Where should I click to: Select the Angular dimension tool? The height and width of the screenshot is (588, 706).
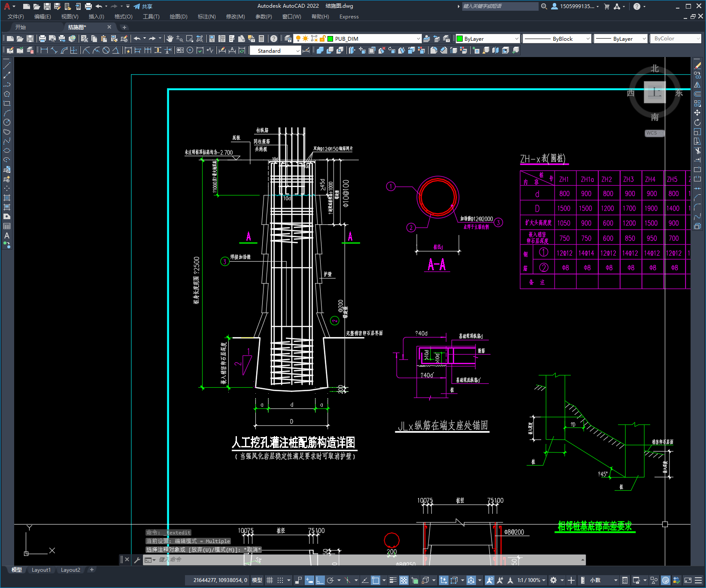point(115,50)
